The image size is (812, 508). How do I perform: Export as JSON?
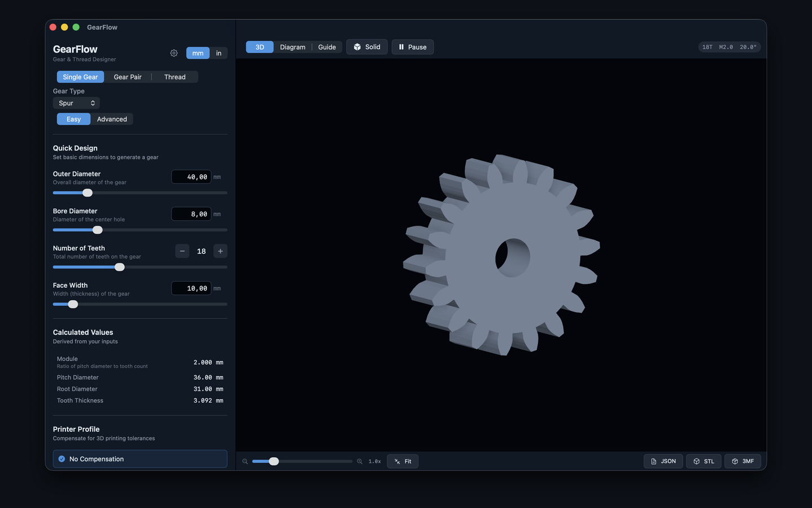[663, 461]
